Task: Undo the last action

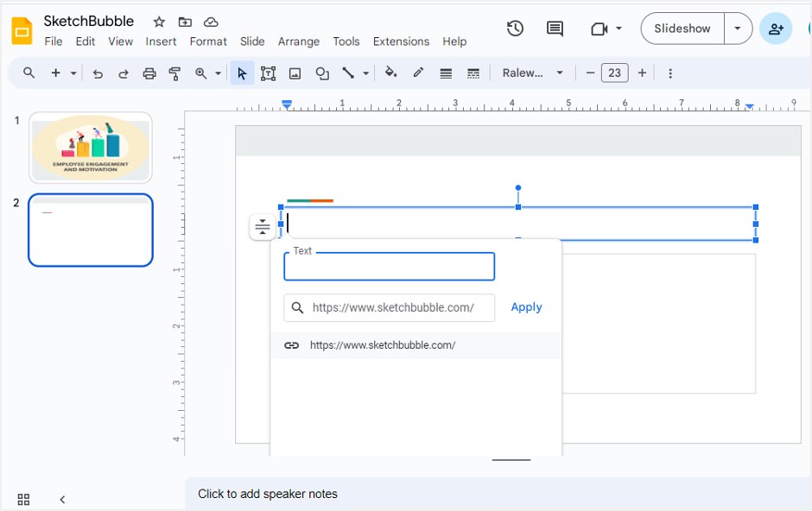Action: point(98,73)
